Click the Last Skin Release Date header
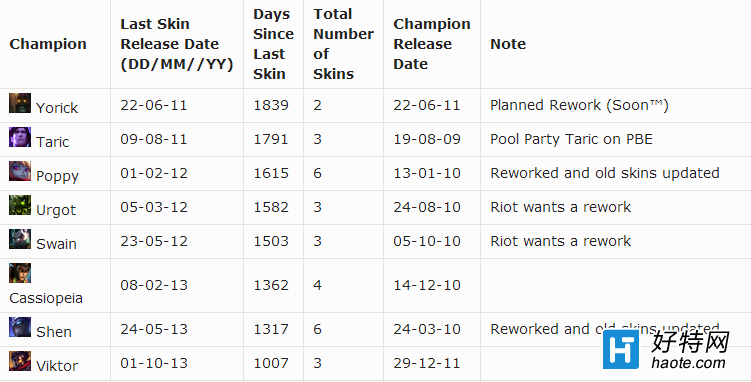751x382 pixels. 177,44
